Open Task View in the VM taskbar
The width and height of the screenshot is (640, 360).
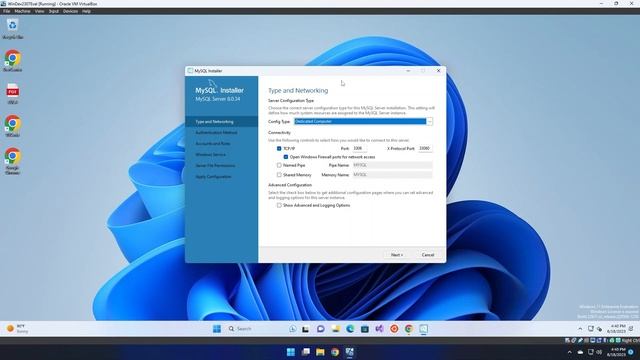[305, 329]
